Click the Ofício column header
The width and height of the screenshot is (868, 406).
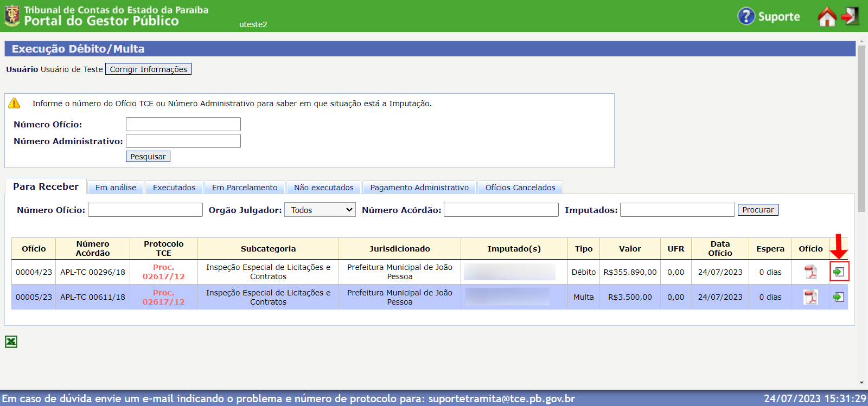click(x=34, y=249)
